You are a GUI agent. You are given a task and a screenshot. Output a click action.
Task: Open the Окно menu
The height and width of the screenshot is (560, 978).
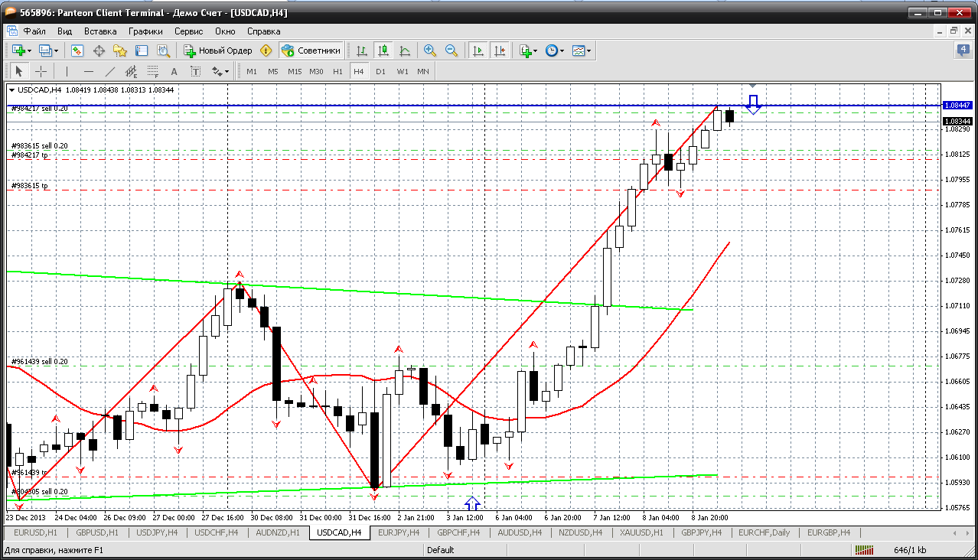point(225,31)
